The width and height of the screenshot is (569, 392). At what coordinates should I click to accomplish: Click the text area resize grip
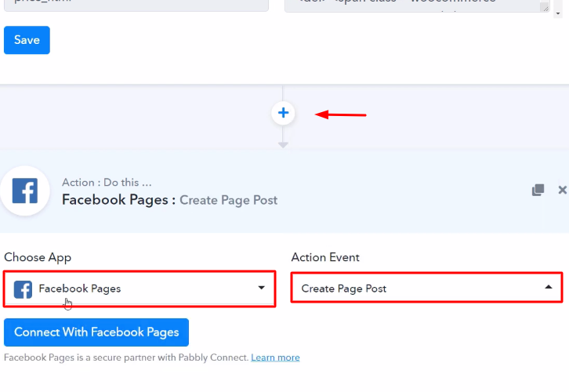545,7
